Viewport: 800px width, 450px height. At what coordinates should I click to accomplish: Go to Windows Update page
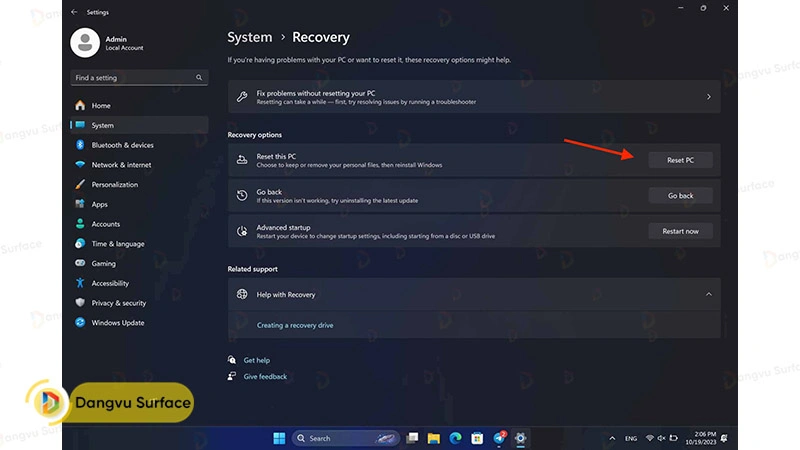[x=117, y=323]
